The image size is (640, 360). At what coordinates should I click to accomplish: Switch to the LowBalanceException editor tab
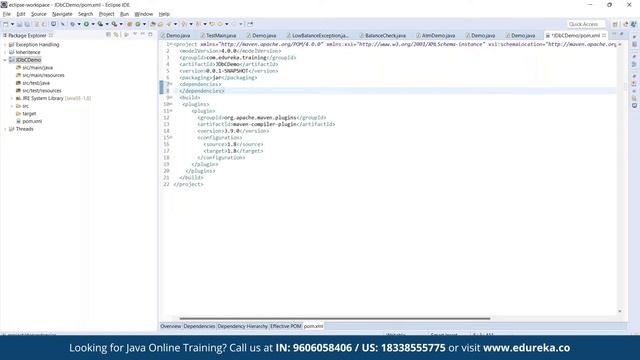318,36
